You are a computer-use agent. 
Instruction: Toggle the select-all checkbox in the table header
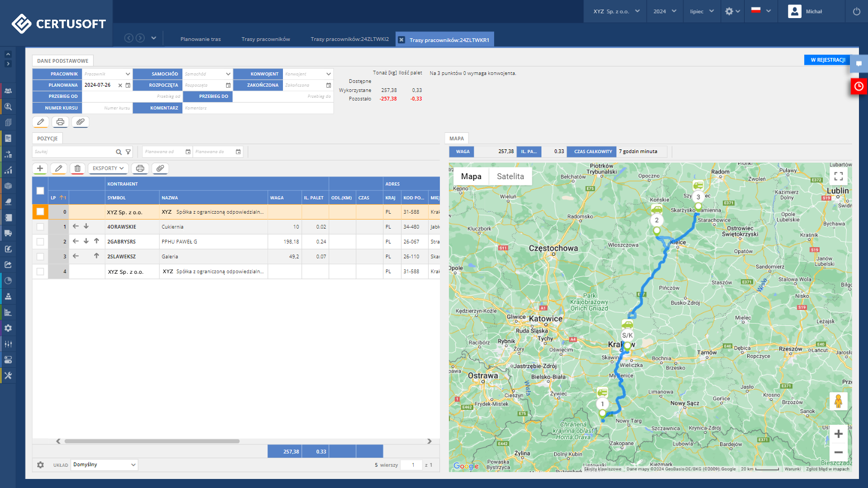tap(40, 190)
